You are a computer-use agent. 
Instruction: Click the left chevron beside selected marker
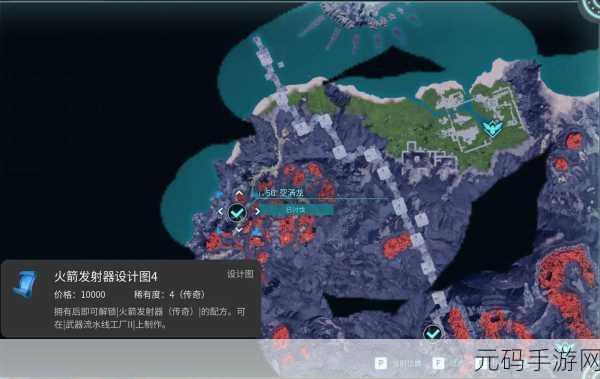pos(220,211)
